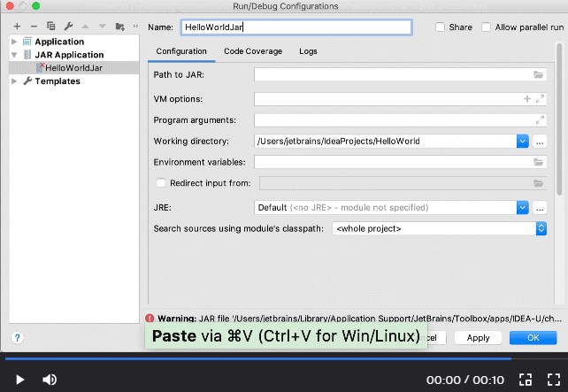Screen dimensions: 568x392
Task: Click the Working directory path field
Action: pyautogui.click(x=386, y=141)
